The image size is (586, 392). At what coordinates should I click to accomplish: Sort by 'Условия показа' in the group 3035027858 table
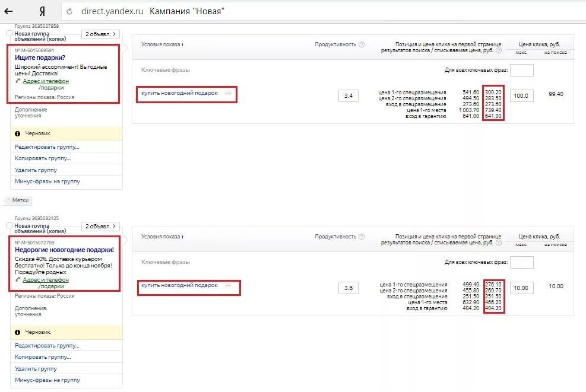coord(162,44)
